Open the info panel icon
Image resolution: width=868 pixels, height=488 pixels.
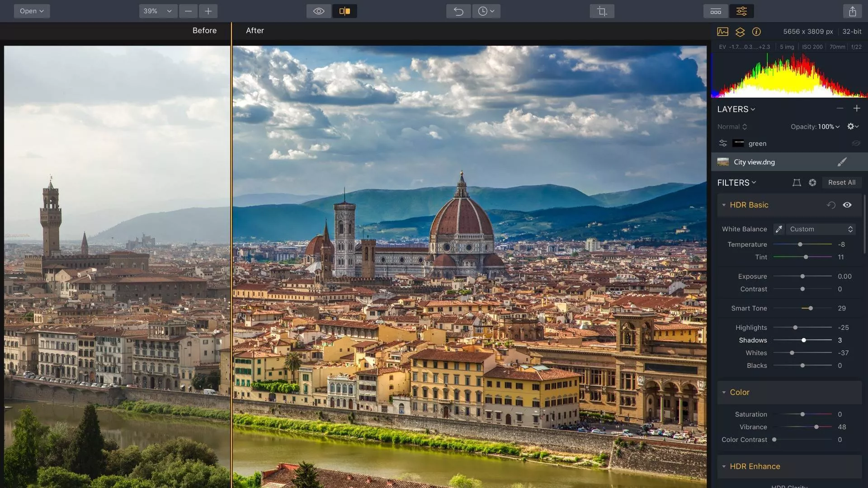click(x=756, y=32)
